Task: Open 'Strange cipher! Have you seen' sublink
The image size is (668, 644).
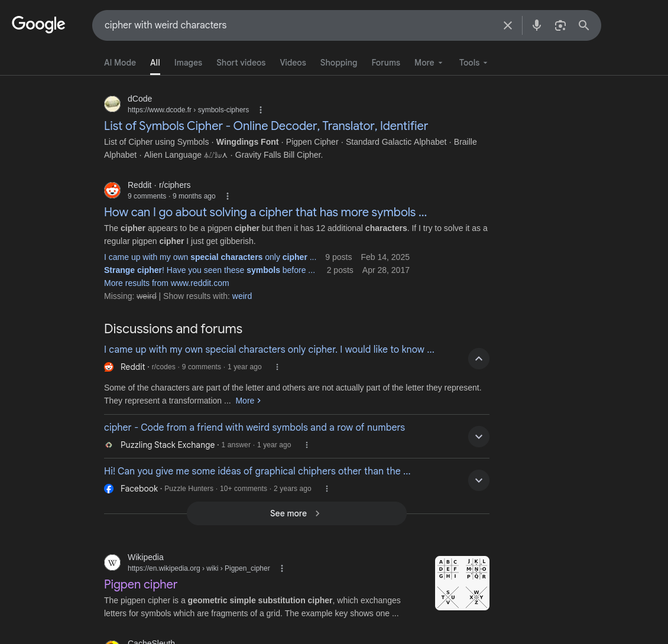Action: click(x=209, y=270)
